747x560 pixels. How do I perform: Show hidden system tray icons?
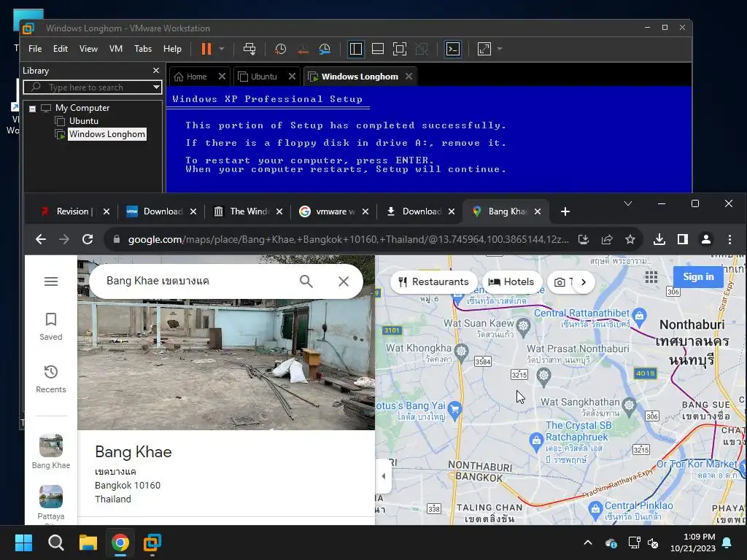tap(588, 542)
